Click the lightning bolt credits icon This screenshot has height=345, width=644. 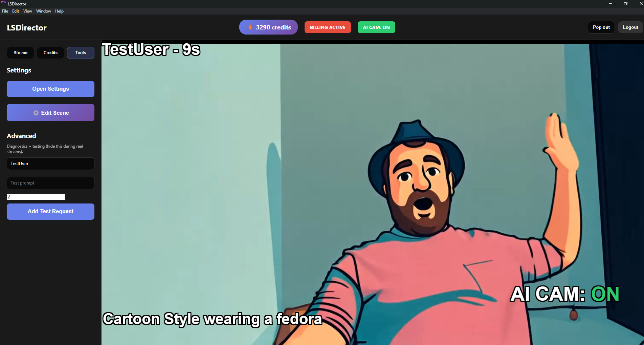tap(250, 27)
